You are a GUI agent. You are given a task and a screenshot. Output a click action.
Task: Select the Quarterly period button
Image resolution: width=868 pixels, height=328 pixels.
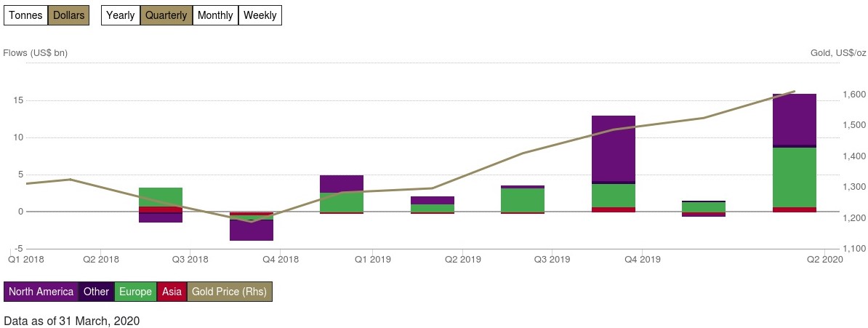tap(166, 15)
